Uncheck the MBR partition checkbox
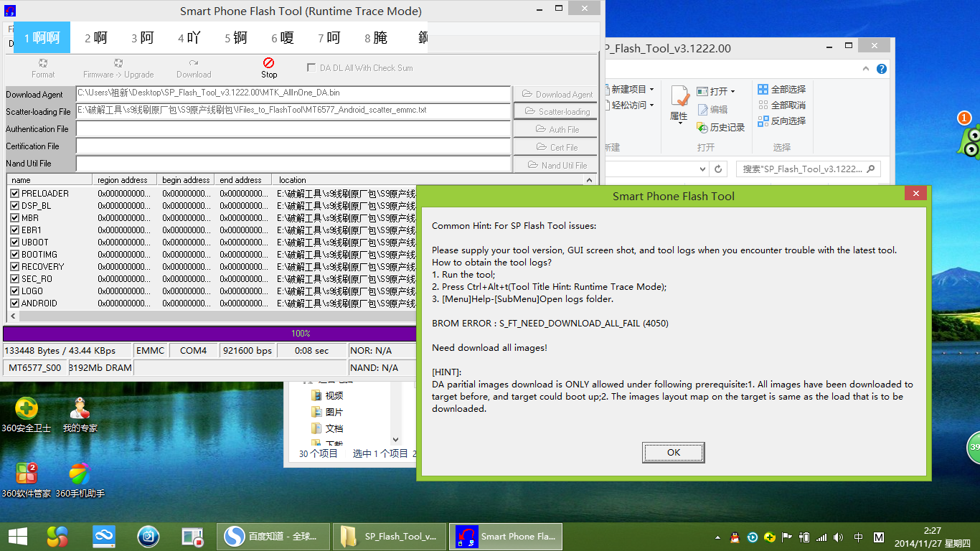Image resolution: width=980 pixels, height=551 pixels. pyautogui.click(x=15, y=218)
